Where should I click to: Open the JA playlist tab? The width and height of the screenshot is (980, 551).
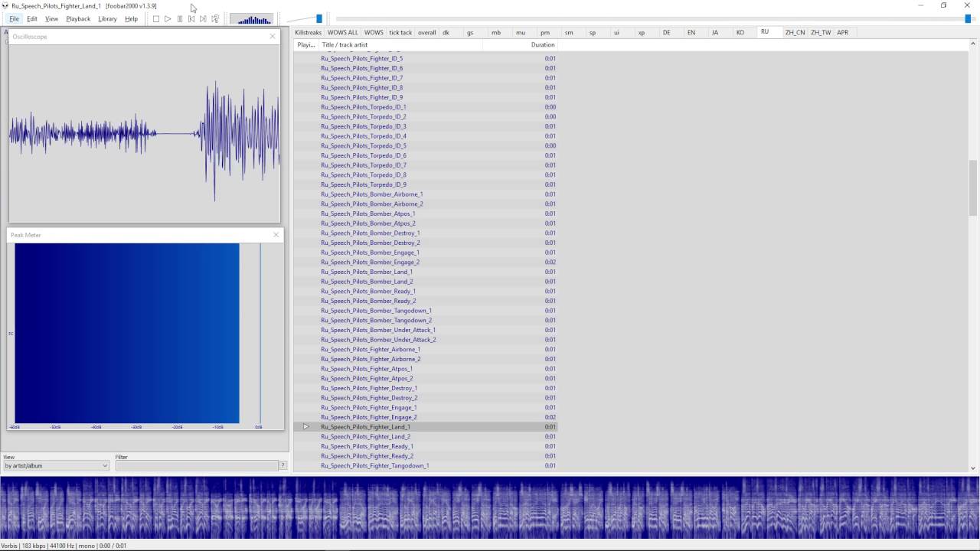tap(715, 33)
